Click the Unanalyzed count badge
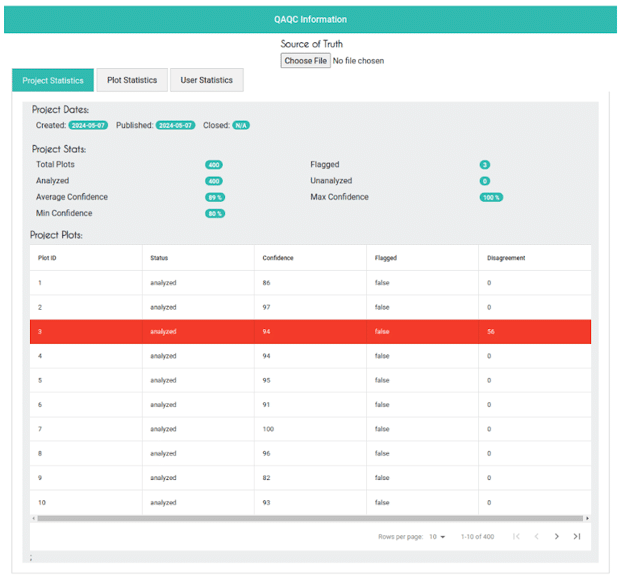 tap(485, 181)
